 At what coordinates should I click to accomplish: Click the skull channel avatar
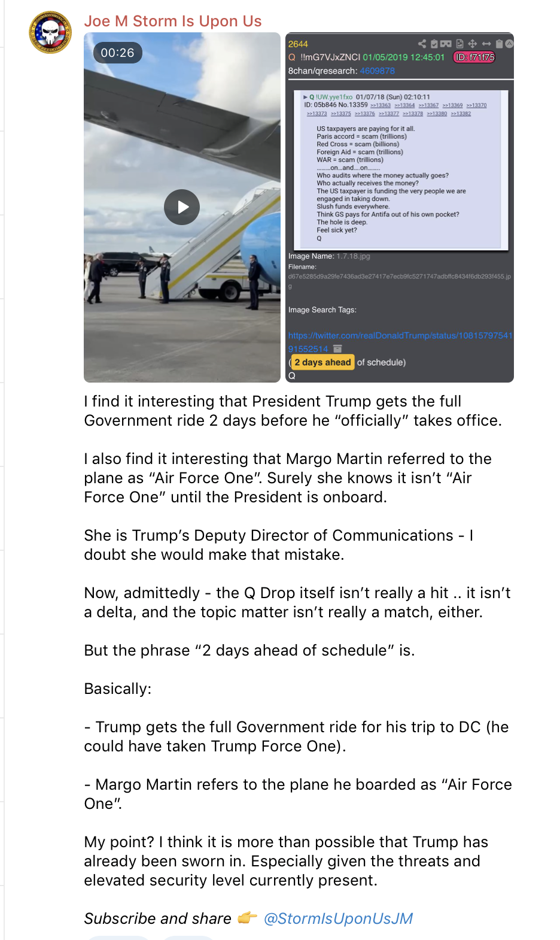50,32
